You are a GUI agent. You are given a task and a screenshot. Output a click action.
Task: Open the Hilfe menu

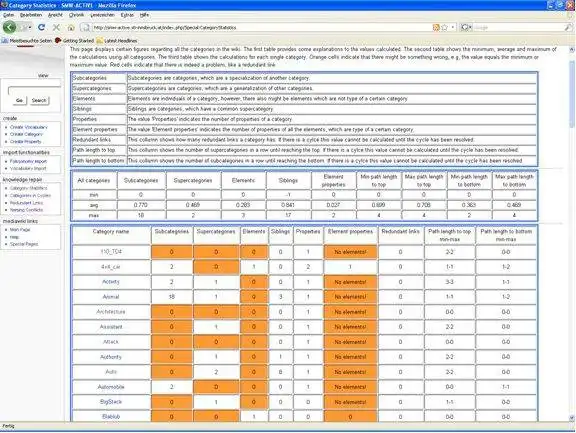point(144,15)
